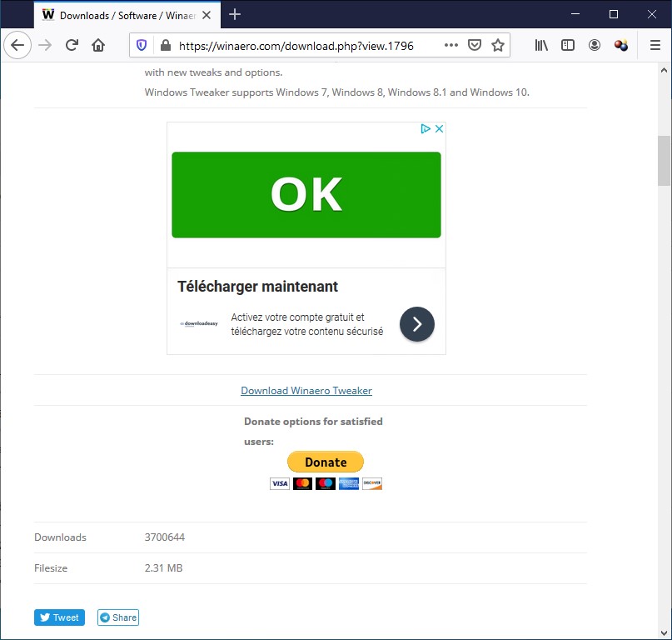
Task: Select the Downloads / Software Winaero tab
Action: pyautogui.click(x=127, y=15)
